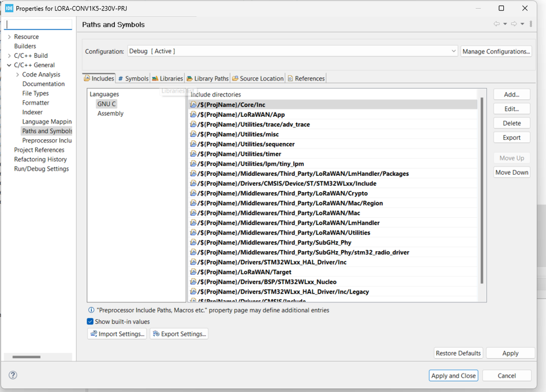Switch to the Libraries tab
Viewport: 546px width, 392px height.
[x=167, y=79]
